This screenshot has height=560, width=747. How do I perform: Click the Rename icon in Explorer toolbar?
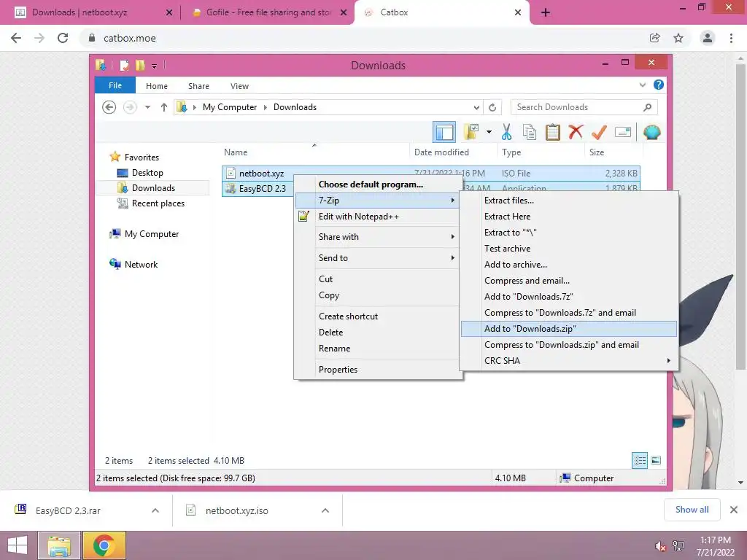click(623, 132)
